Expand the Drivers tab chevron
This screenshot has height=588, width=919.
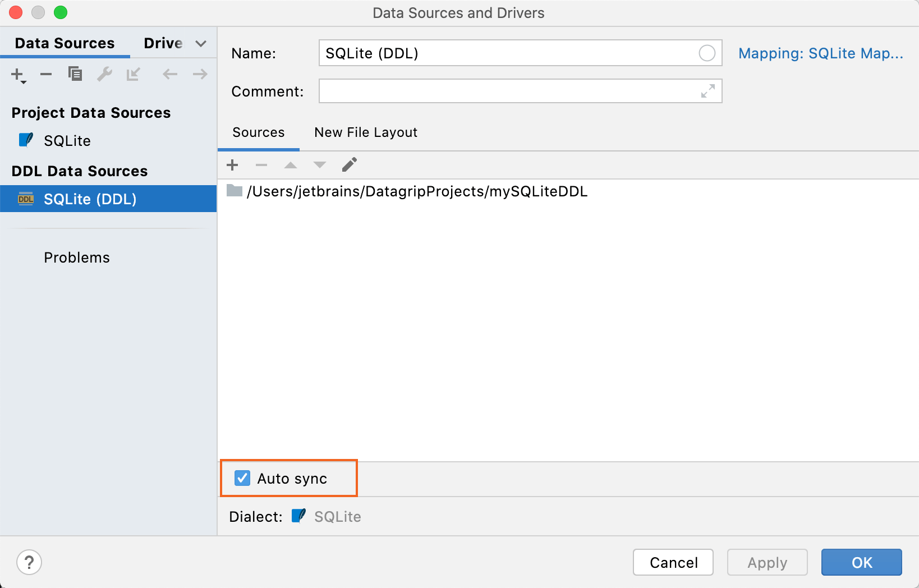[201, 43]
